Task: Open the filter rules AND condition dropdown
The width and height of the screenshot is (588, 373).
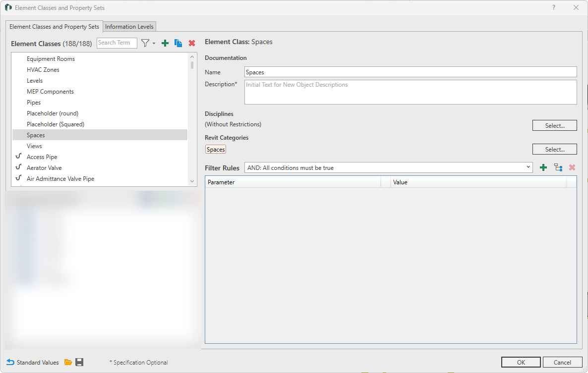Action: coord(388,167)
